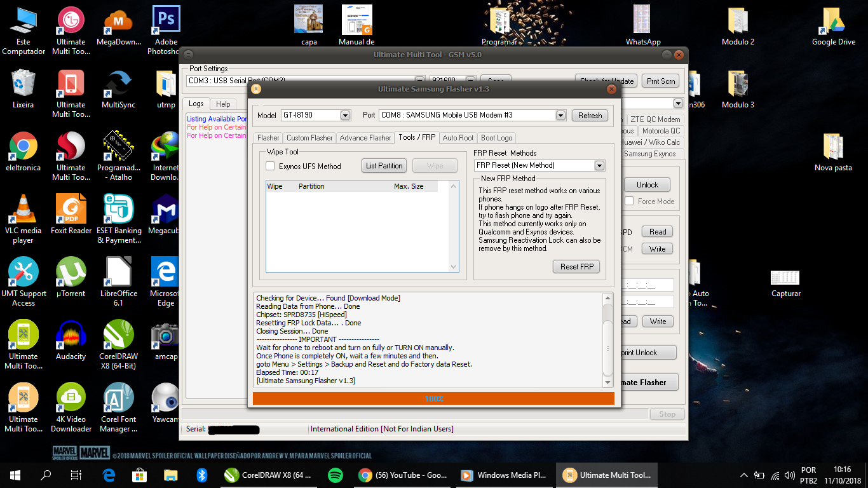Open the Este Computador desktop icon
868x488 pixels.
pos(24,30)
